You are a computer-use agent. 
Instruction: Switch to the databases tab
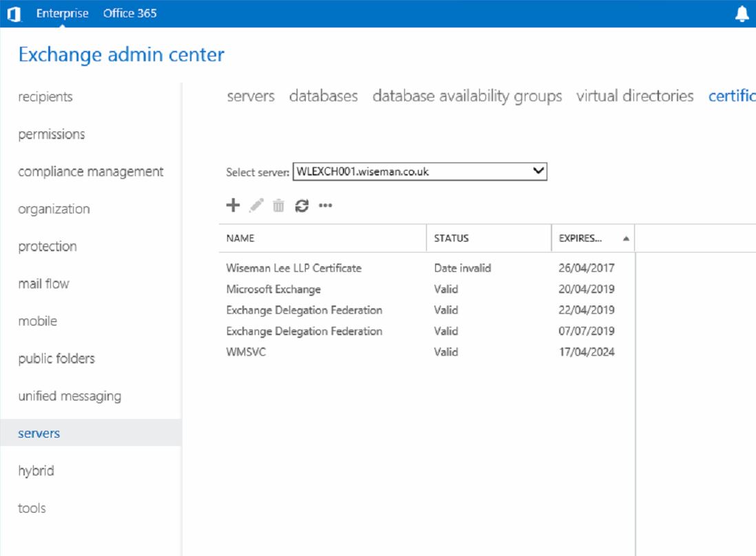[323, 96]
